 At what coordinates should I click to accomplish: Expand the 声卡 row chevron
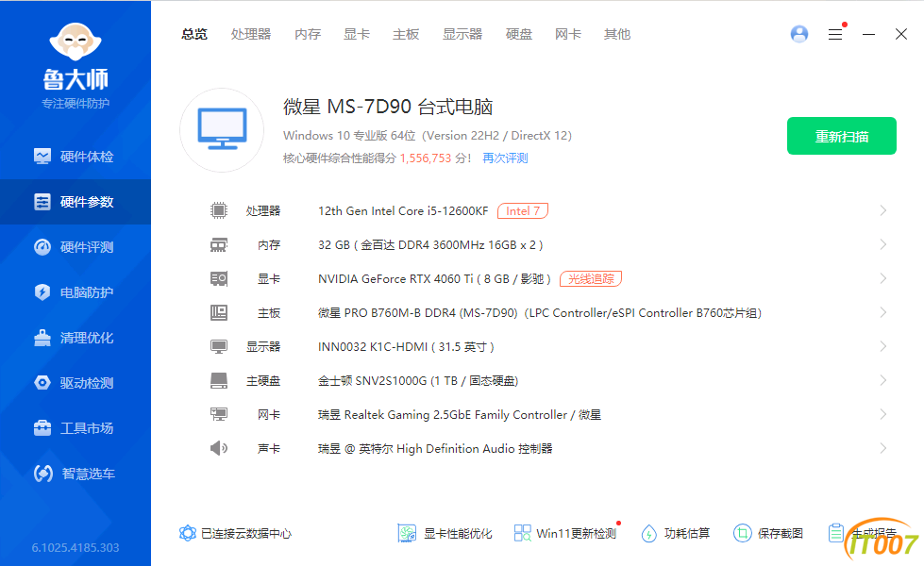pyautogui.click(x=882, y=448)
